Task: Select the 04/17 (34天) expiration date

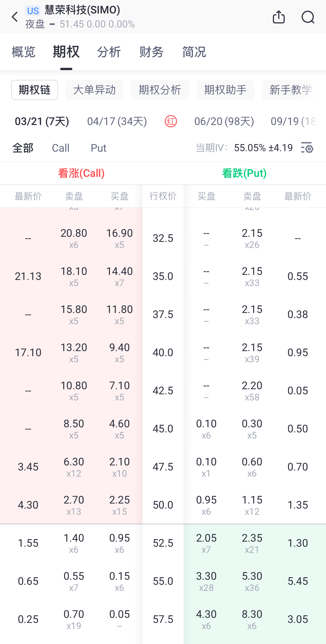Action: coord(117,121)
